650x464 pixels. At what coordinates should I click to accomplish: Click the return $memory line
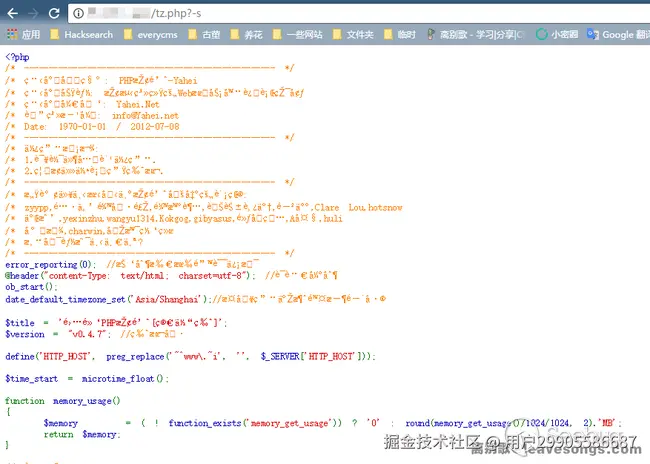82,434
